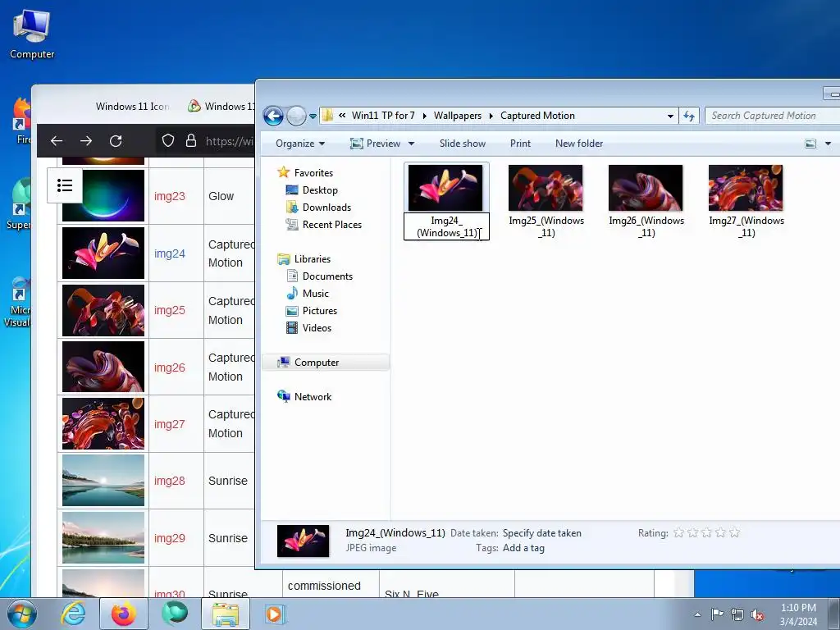Click Captured Motion in the breadcrumb

[x=537, y=116]
